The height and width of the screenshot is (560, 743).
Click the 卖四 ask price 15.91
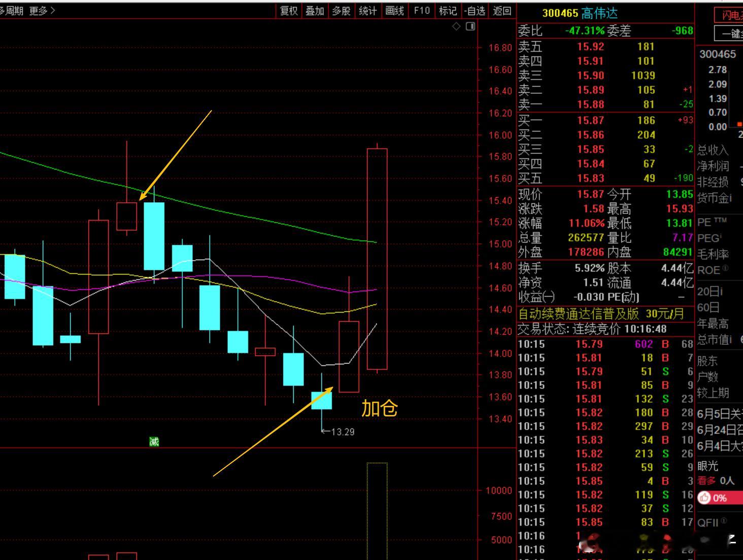pos(590,61)
